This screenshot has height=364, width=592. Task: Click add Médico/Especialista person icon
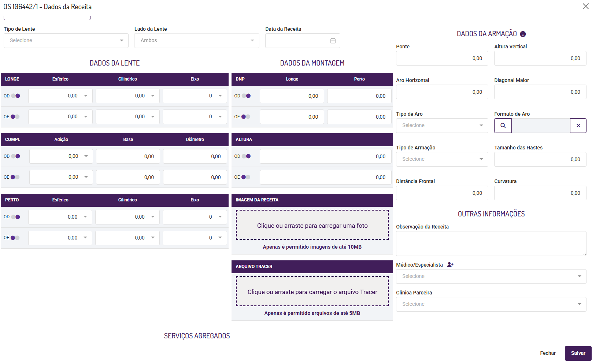(x=450, y=265)
